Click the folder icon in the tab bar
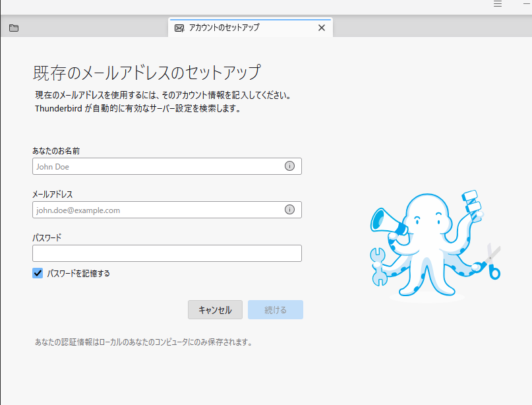The height and width of the screenshot is (405, 532). coord(14,28)
